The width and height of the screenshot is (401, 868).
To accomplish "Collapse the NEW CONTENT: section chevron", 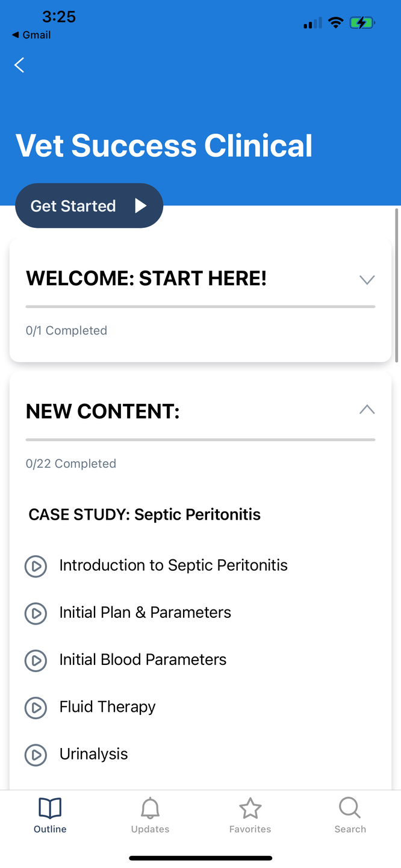I will [367, 410].
